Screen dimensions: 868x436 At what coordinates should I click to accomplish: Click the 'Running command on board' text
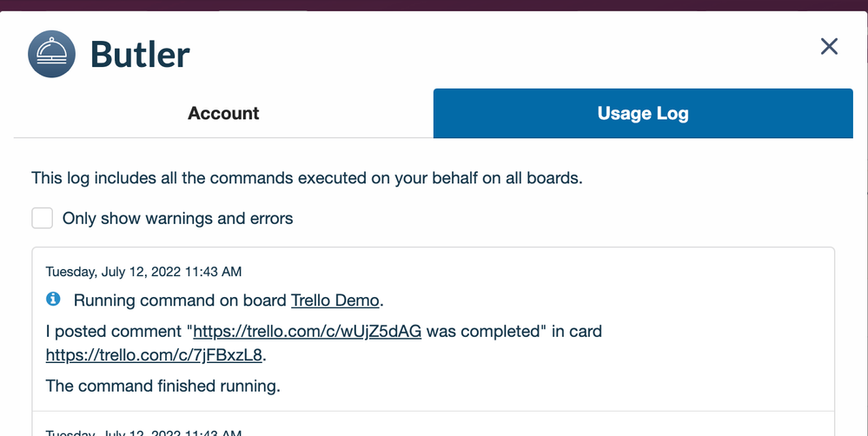[181, 301]
